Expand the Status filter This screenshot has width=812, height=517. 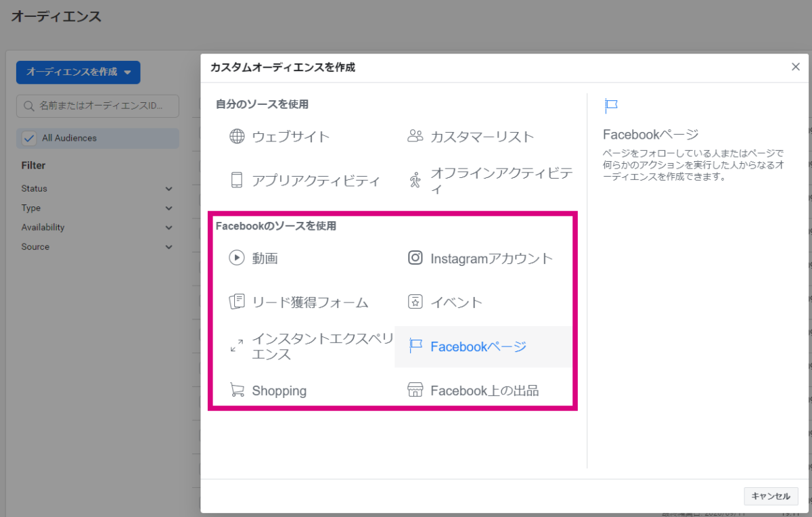[x=97, y=189]
